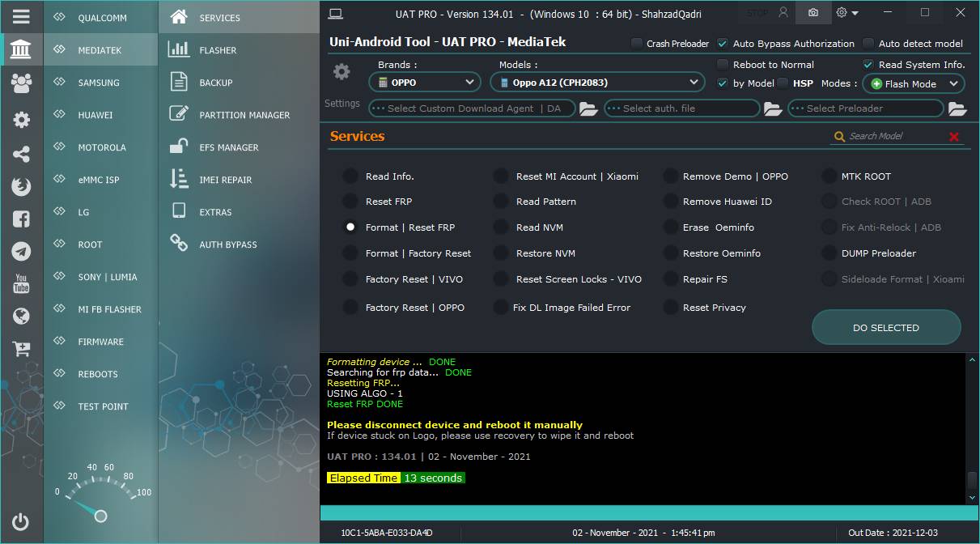Clear the model search with red X
Image resolution: width=980 pixels, height=544 pixels.
[954, 137]
